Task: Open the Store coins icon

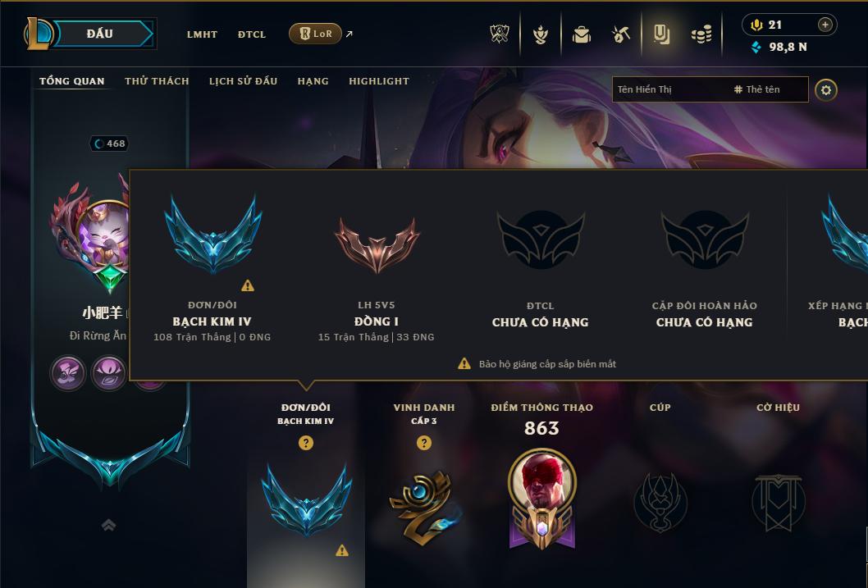Action: tap(701, 34)
